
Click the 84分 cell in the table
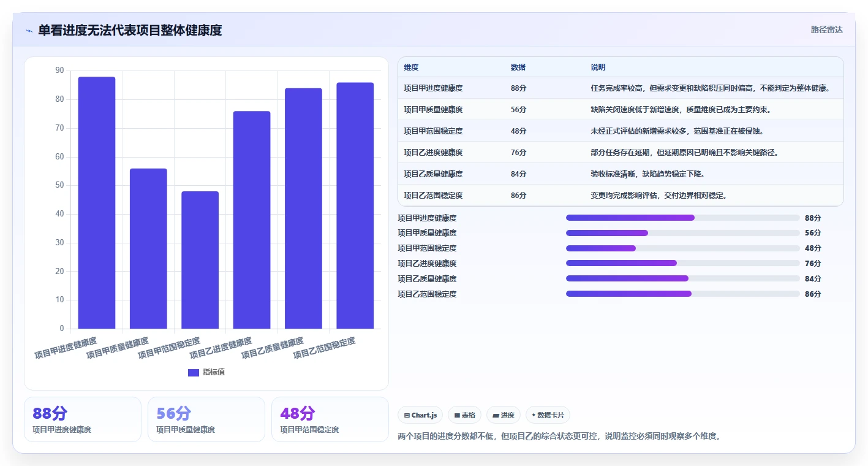[518, 174]
